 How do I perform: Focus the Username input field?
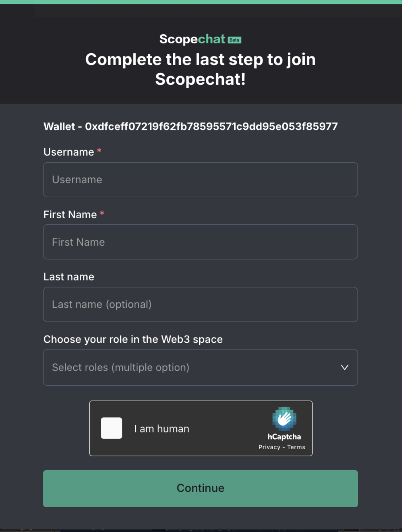pyautogui.click(x=200, y=180)
